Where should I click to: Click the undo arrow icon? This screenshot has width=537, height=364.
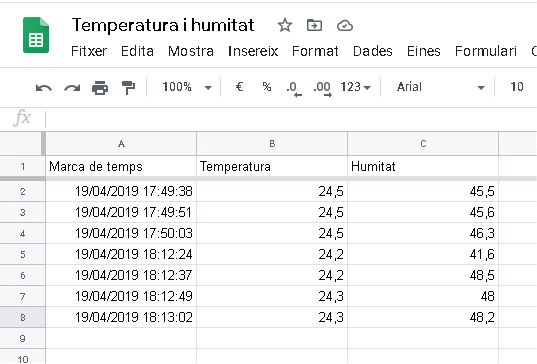pyautogui.click(x=43, y=88)
